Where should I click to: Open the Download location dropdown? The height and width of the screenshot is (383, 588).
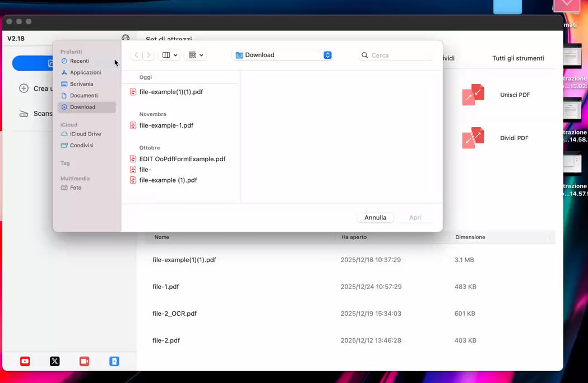281,55
